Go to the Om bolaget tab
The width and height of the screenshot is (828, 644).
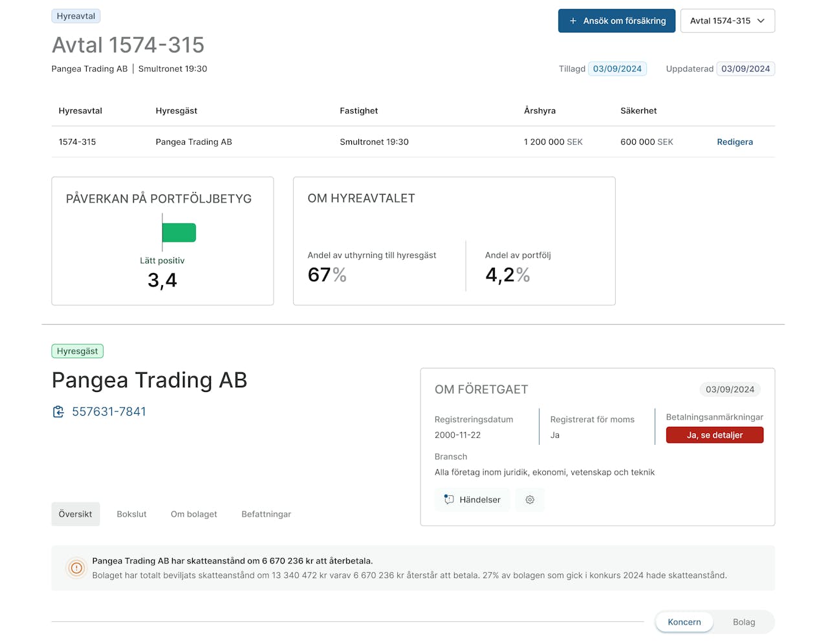[x=194, y=514]
